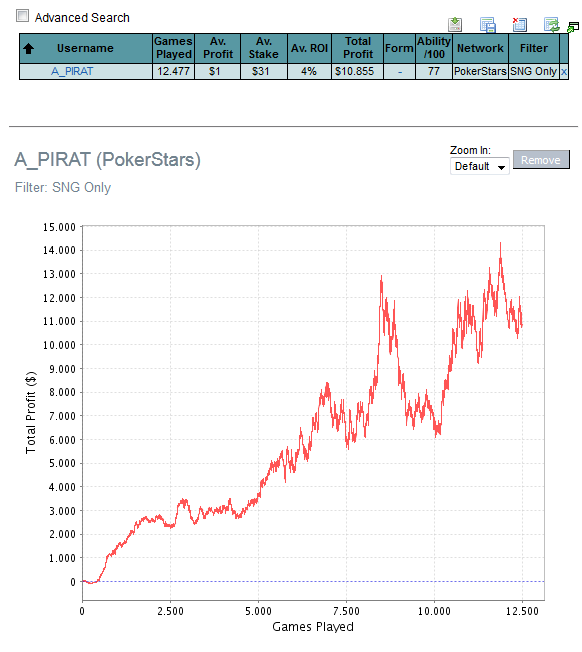582x652 pixels.
Task: Click the 12.500 x-axis tick label
Action: pyautogui.click(x=522, y=611)
